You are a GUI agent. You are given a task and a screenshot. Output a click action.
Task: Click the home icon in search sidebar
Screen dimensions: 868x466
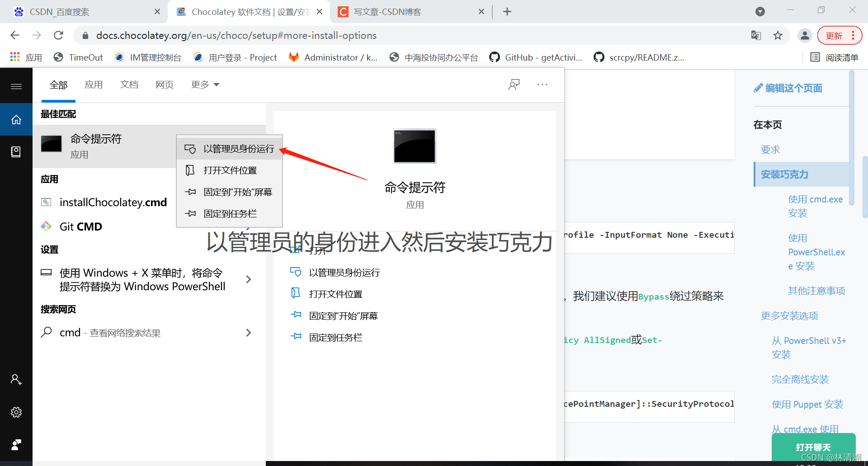click(16, 119)
